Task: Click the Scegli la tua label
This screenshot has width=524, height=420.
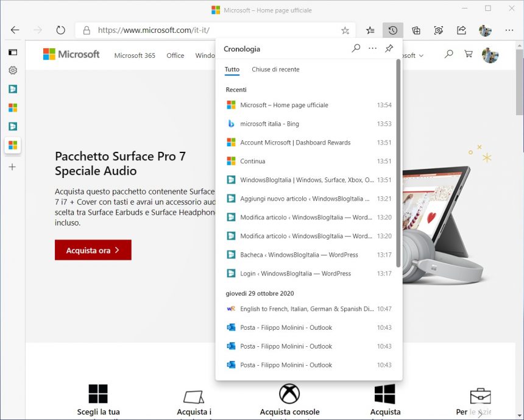Action: [98, 412]
